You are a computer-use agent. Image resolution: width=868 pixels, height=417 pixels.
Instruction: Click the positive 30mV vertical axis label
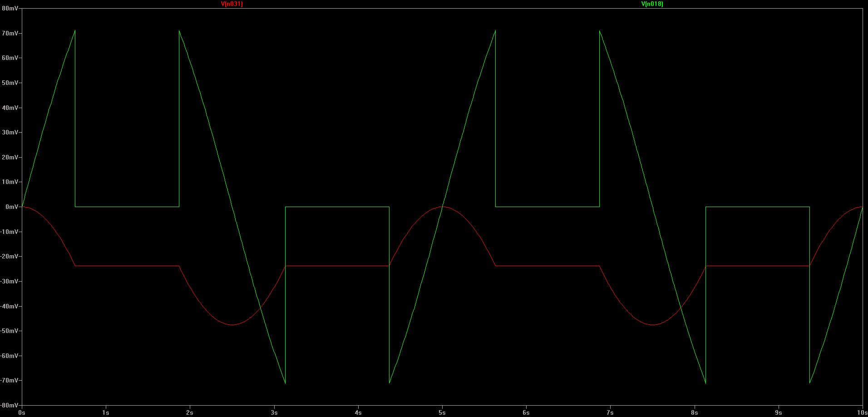10,133
